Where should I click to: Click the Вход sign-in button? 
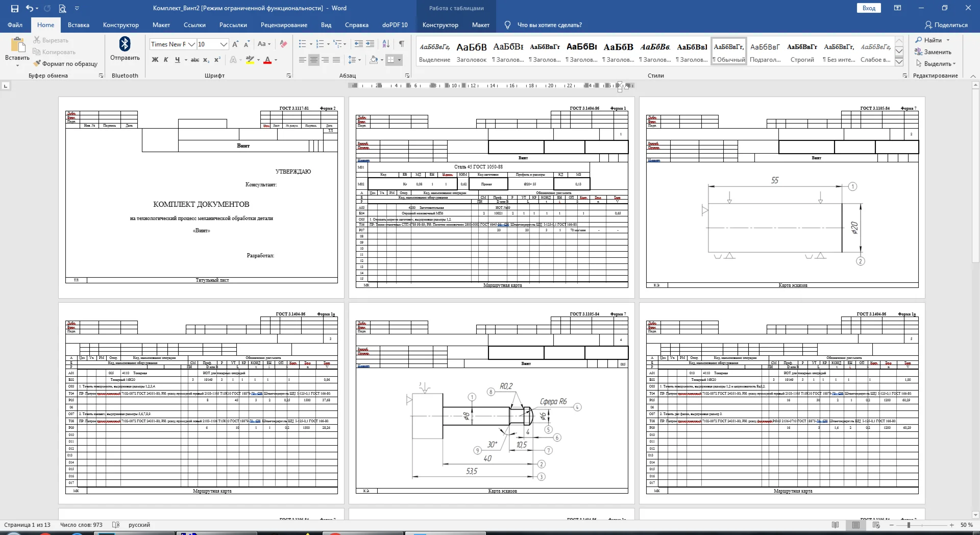(x=869, y=8)
